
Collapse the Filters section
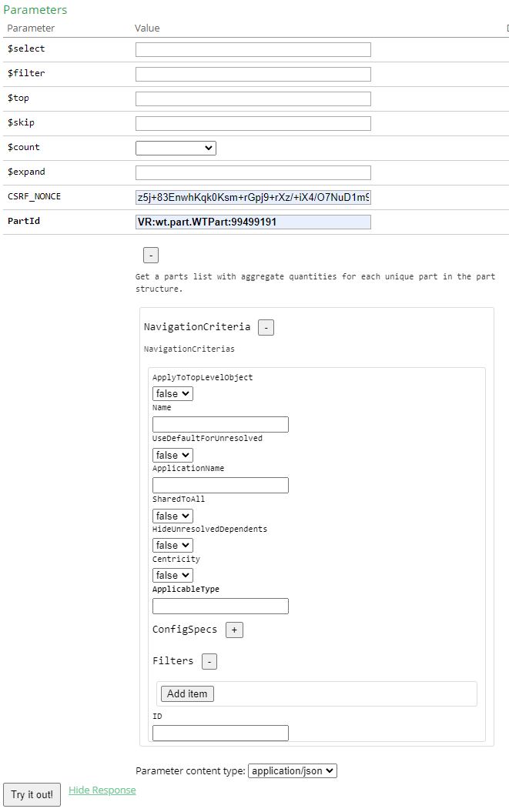coord(209,661)
